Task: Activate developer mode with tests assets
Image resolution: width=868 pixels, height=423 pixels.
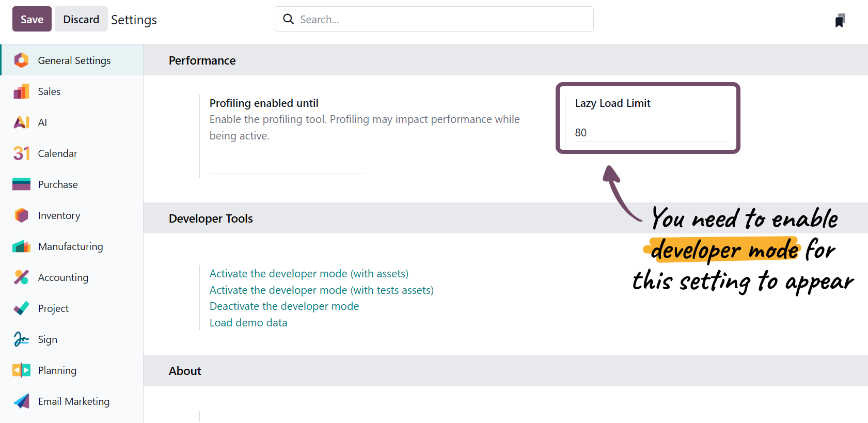Action: [x=322, y=290]
